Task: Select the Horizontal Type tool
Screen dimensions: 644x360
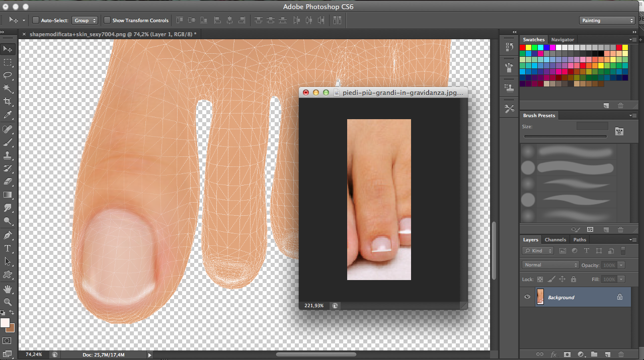Action: coord(8,248)
